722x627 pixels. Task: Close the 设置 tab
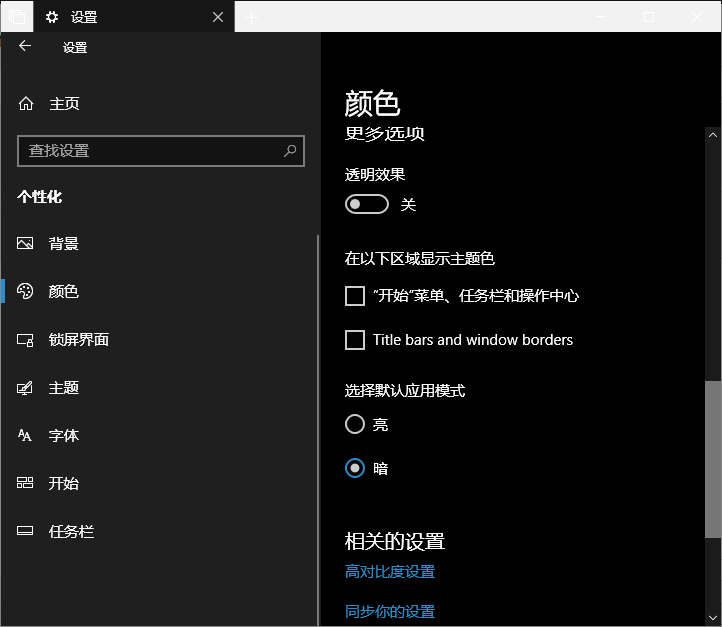pyautogui.click(x=219, y=17)
